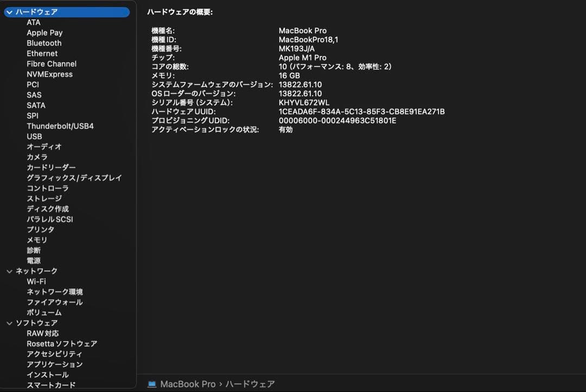Collapse the ネットワーク section chevron
The width and height of the screenshot is (586, 392).
click(9, 271)
